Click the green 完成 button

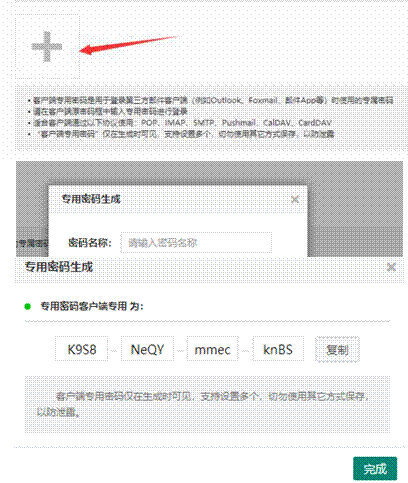[375, 469]
